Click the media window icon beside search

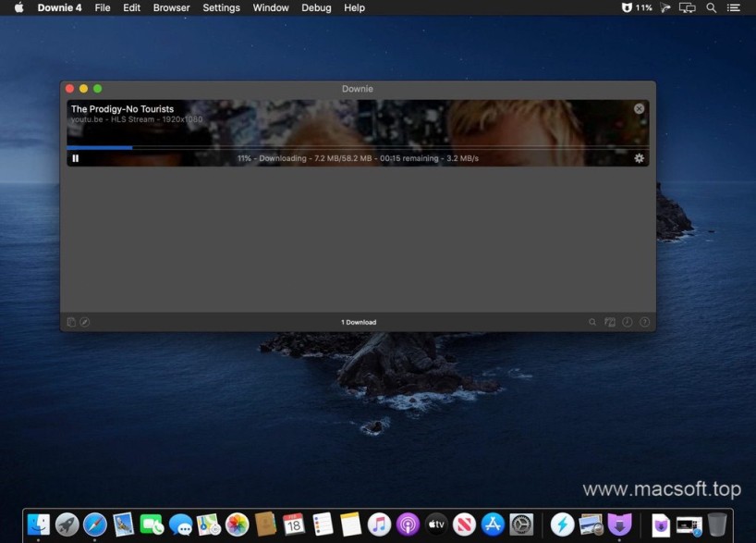tap(610, 322)
